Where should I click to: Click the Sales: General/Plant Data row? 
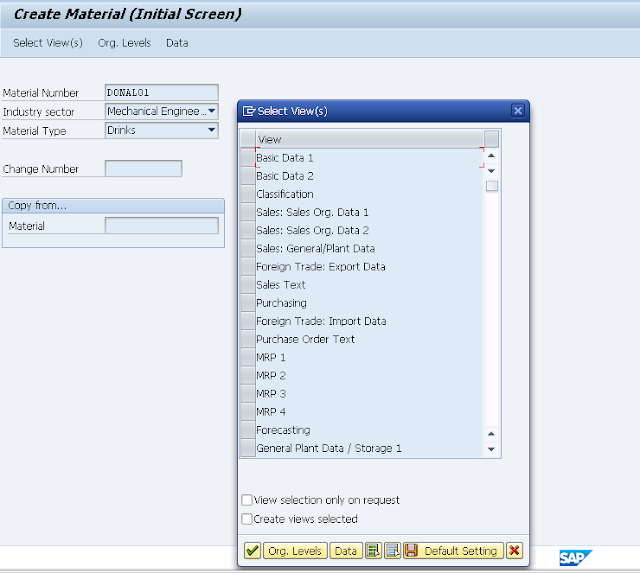pyautogui.click(x=369, y=249)
